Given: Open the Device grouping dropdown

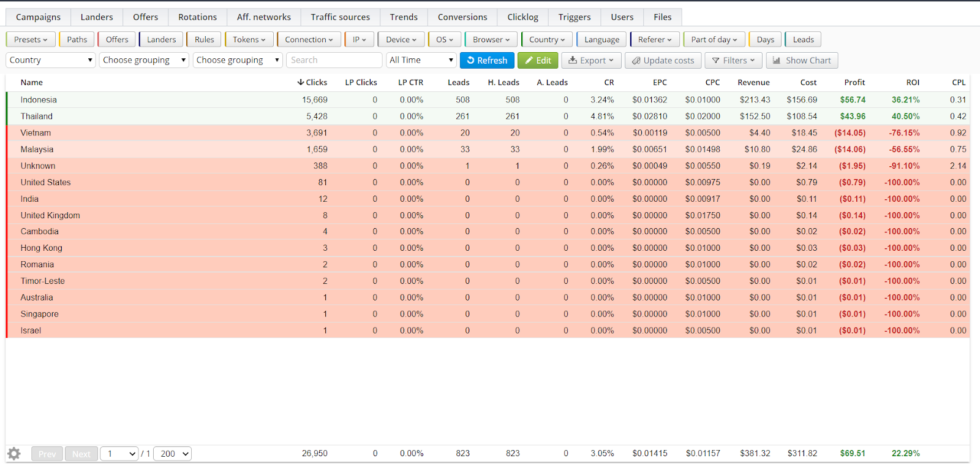Looking at the screenshot, I should click(x=401, y=40).
